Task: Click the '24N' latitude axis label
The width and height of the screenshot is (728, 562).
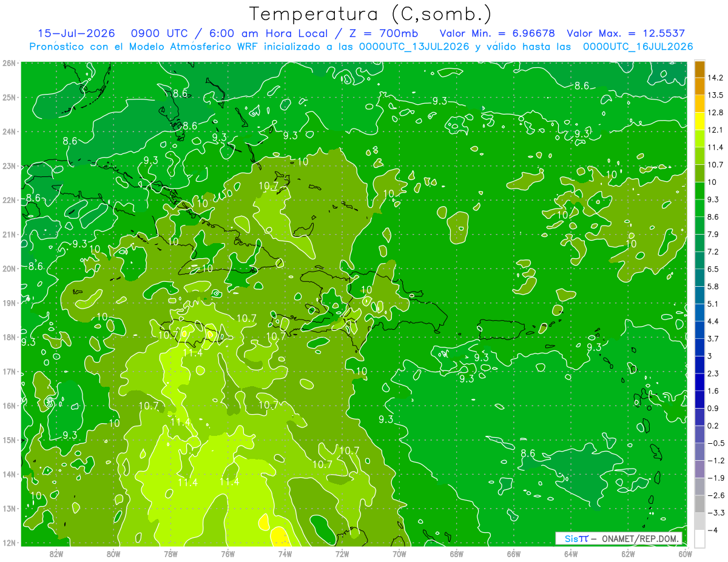Action: click(x=8, y=132)
